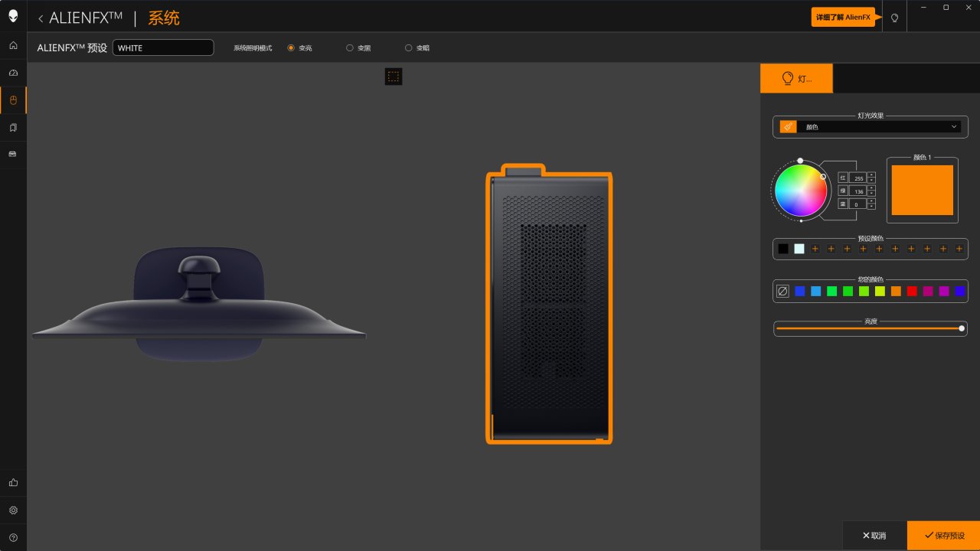The width and height of the screenshot is (980, 551).
Task: Choose the yellow swatch in 您的颜色
Action: tap(880, 292)
